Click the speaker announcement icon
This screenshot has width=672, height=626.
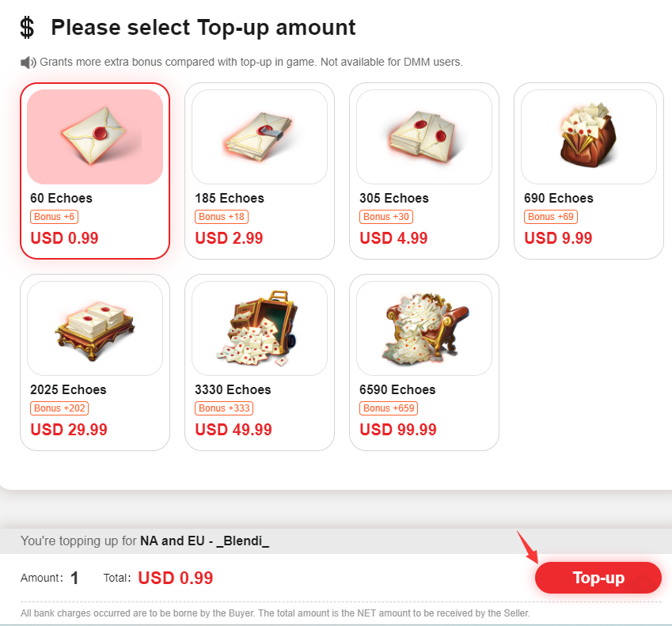[x=28, y=63]
